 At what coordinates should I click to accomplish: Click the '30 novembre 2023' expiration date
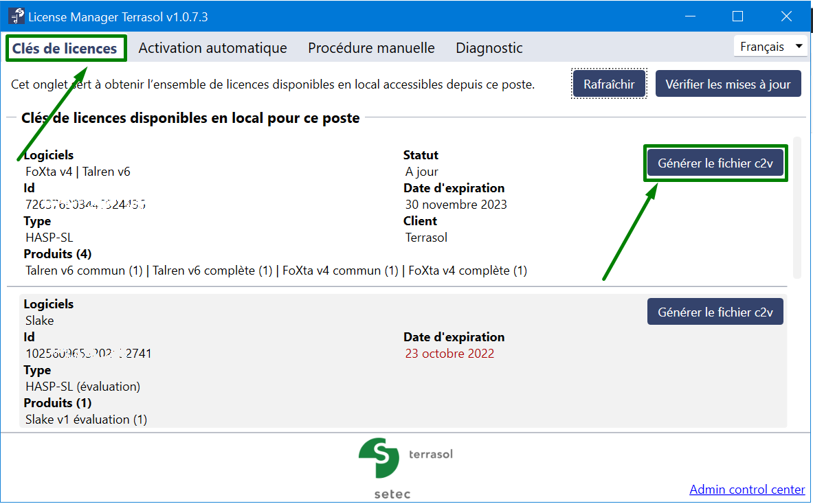click(x=456, y=205)
